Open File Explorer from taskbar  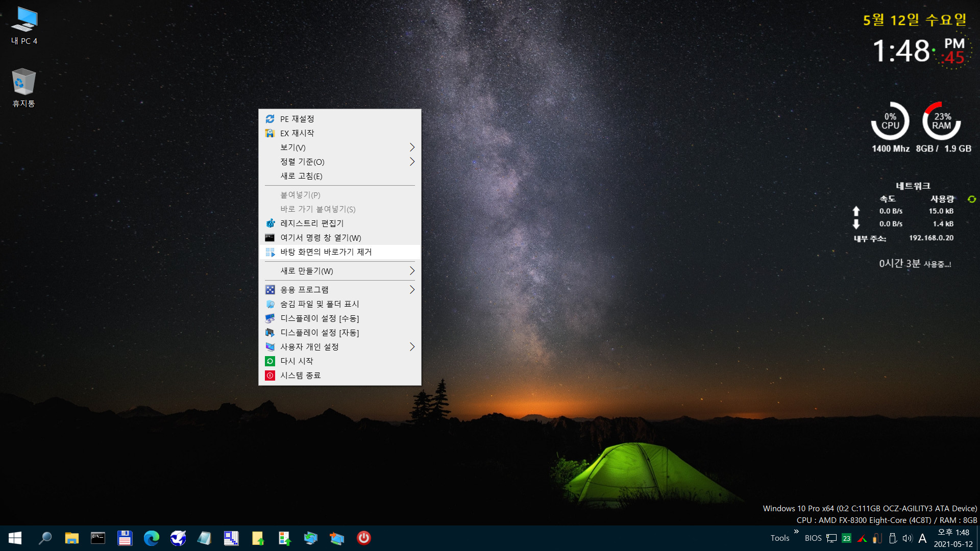pos(72,538)
